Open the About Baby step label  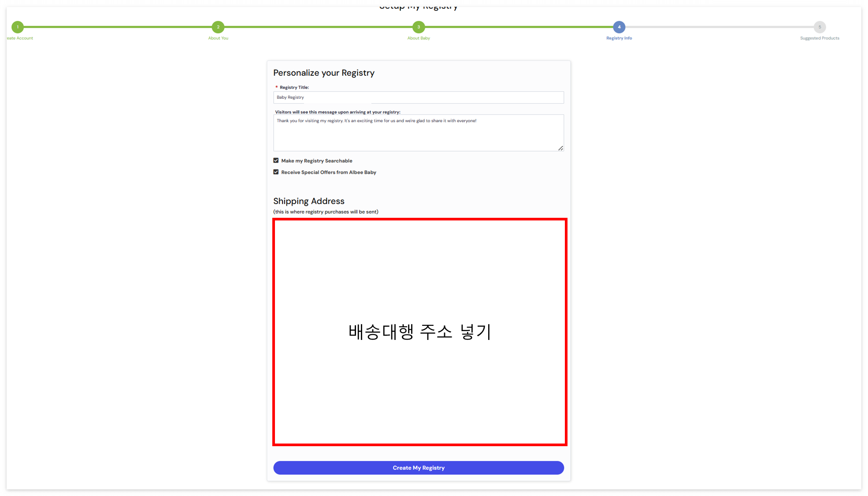coord(419,38)
